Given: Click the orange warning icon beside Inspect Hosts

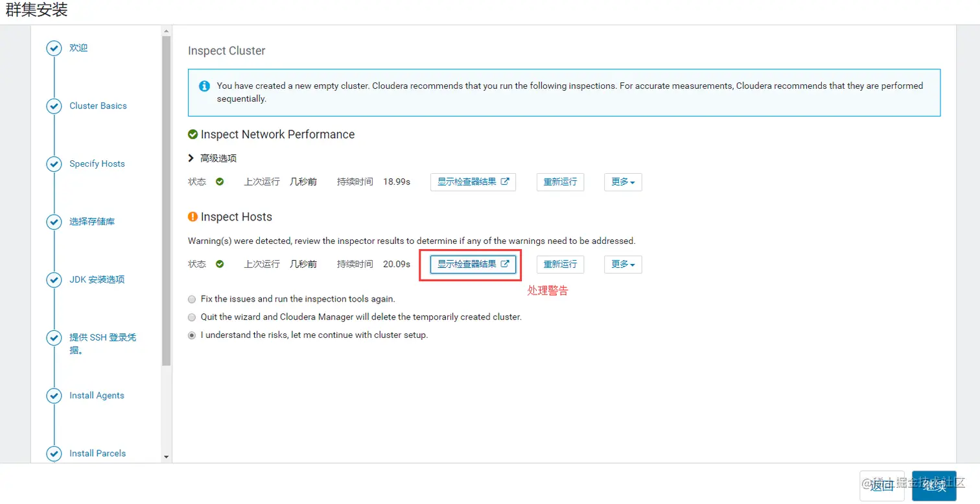Looking at the screenshot, I should click(x=192, y=217).
